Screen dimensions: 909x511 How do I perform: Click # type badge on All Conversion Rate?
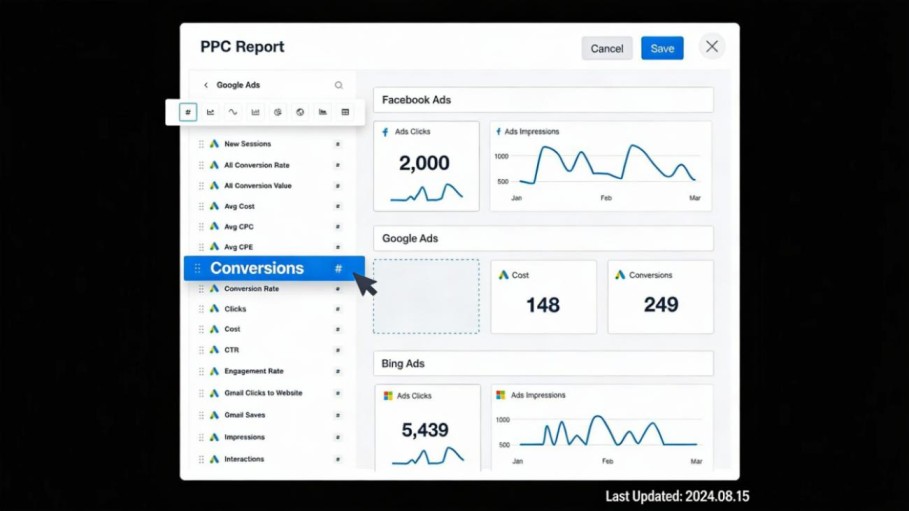[337, 165]
